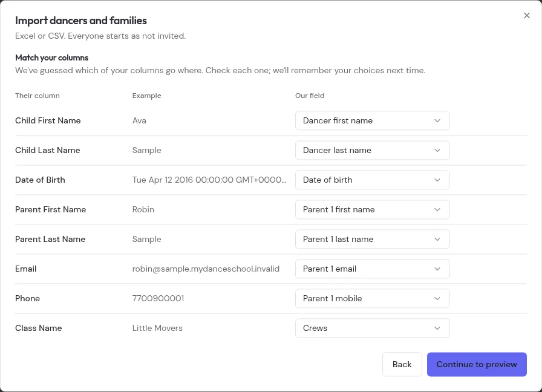This screenshot has height=392, width=542.
Task: Select the 'Child Last Name' column label
Action: 47,151
